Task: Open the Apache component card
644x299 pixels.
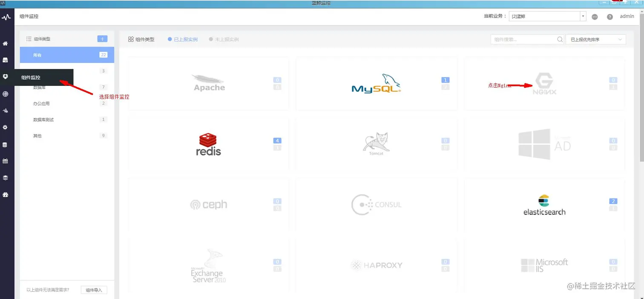Action: coord(209,83)
